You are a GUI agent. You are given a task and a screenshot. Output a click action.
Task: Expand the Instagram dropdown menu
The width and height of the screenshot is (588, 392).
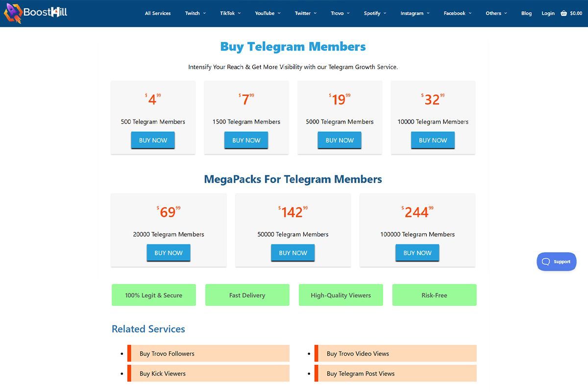point(415,13)
